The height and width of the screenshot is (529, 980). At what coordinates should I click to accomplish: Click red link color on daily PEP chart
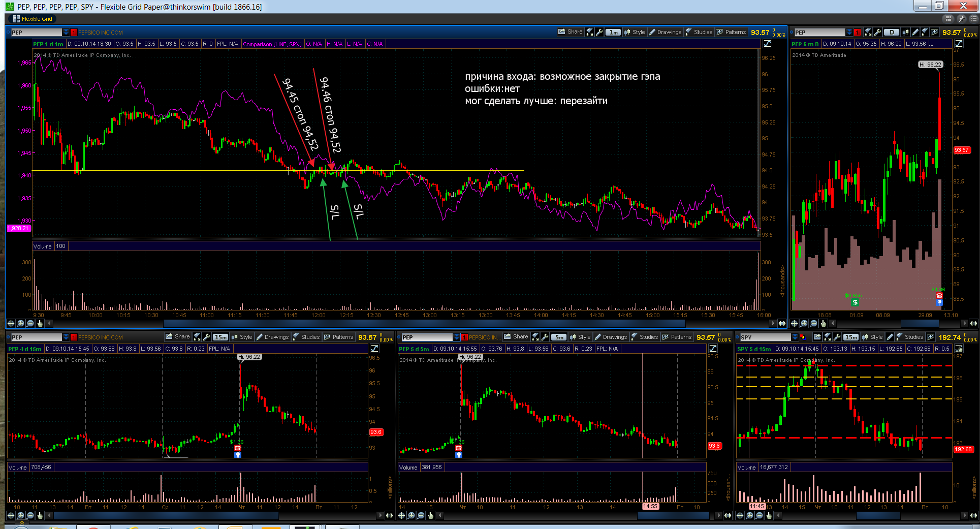tap(858, 32)
